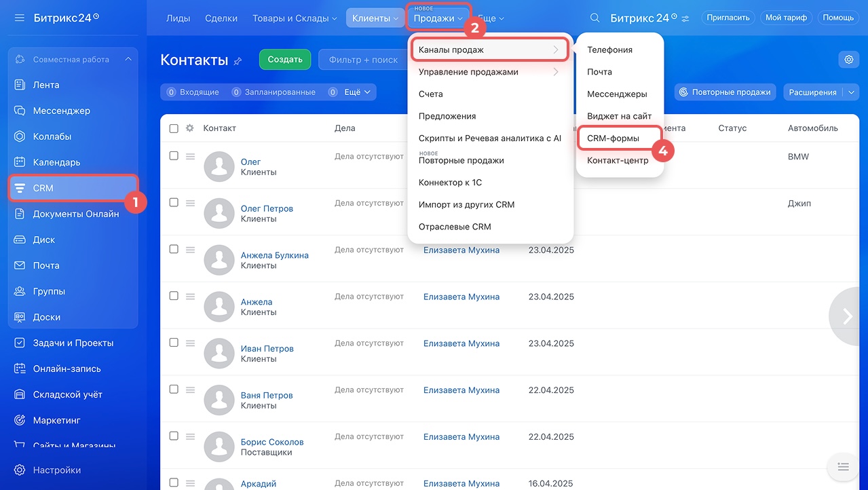The height and width of the screenshot is (490, 868).
Task: Open row actions menu for Олег Петров
Action: (190, 203)
